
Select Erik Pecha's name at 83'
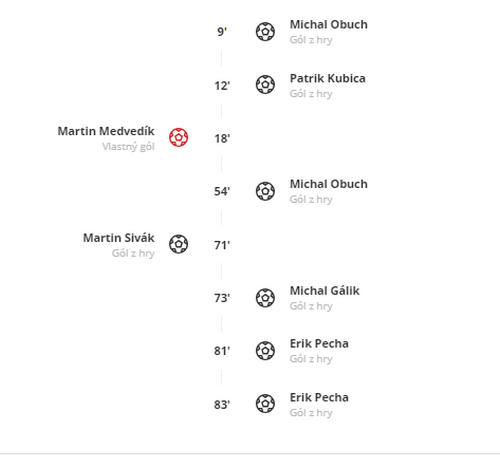tap(319, 397)
